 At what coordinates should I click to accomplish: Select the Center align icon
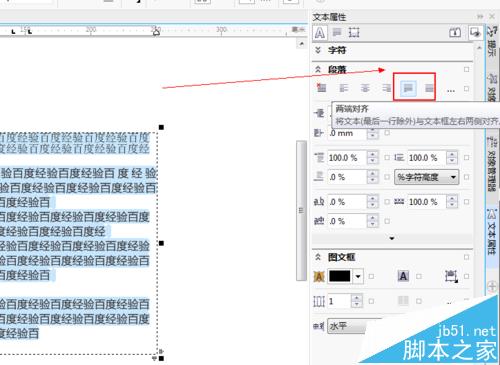(x=365, y=88)
